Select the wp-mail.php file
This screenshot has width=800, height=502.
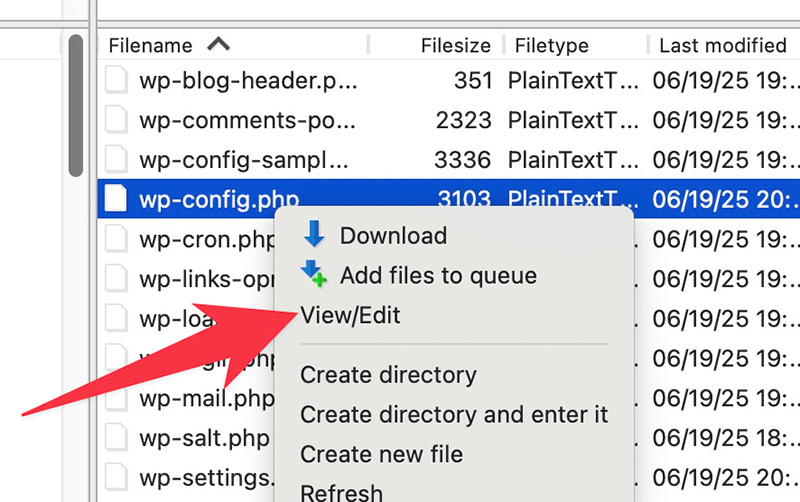pos(207,398)
